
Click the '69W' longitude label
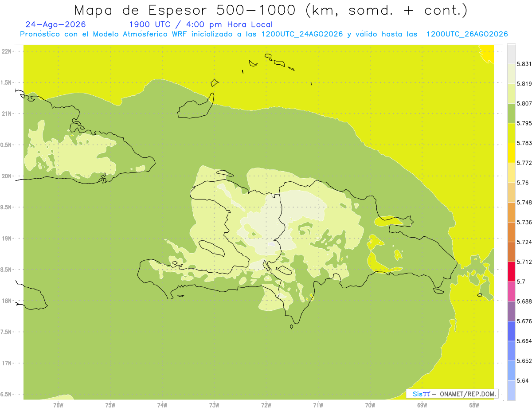coord(422,405)
